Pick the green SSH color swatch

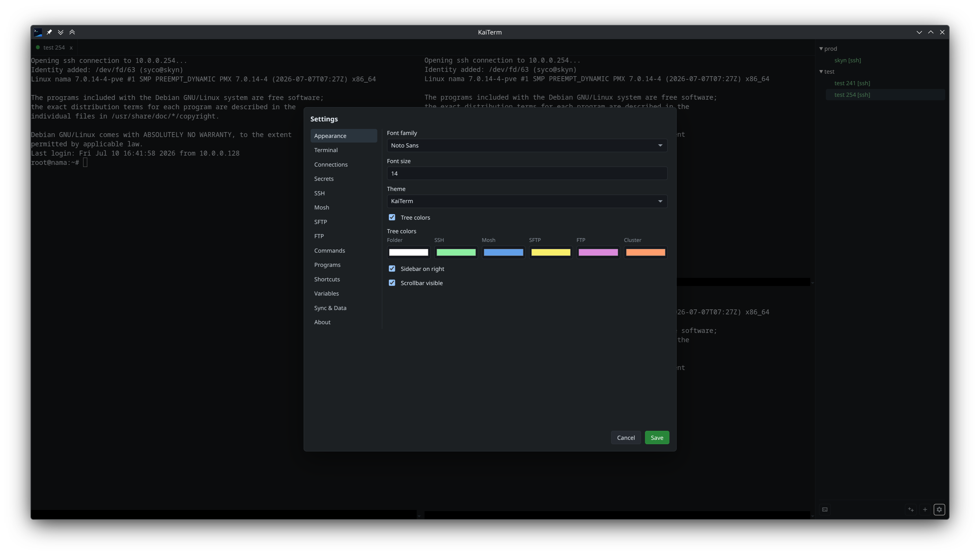456,252
